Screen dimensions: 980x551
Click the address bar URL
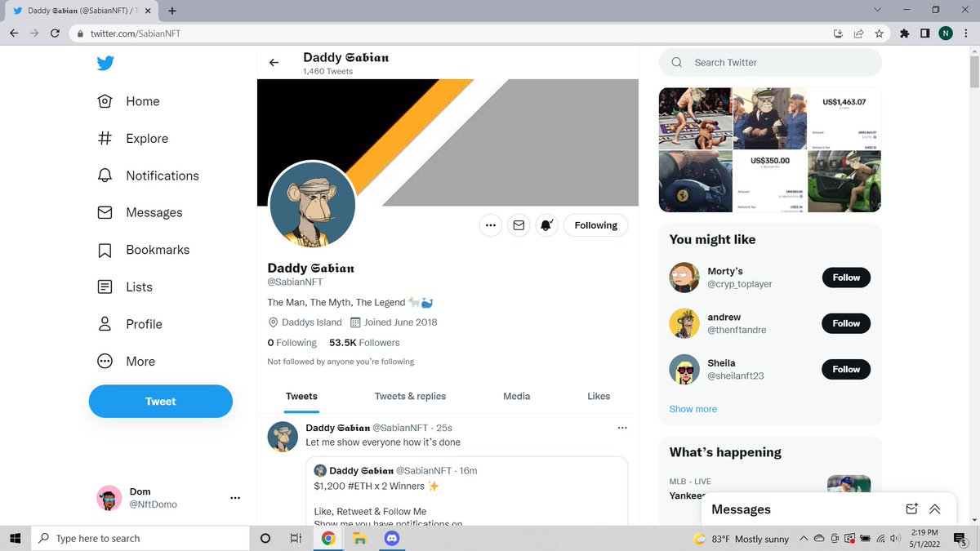coord(136,33)
